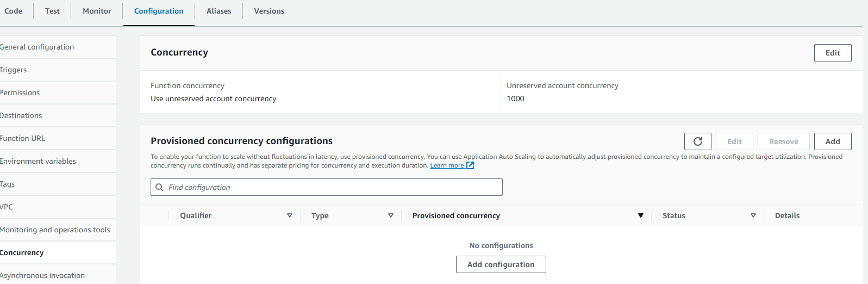
Task: Open the Versions tab
Action: pyautogui.click(x=269, y=11)
